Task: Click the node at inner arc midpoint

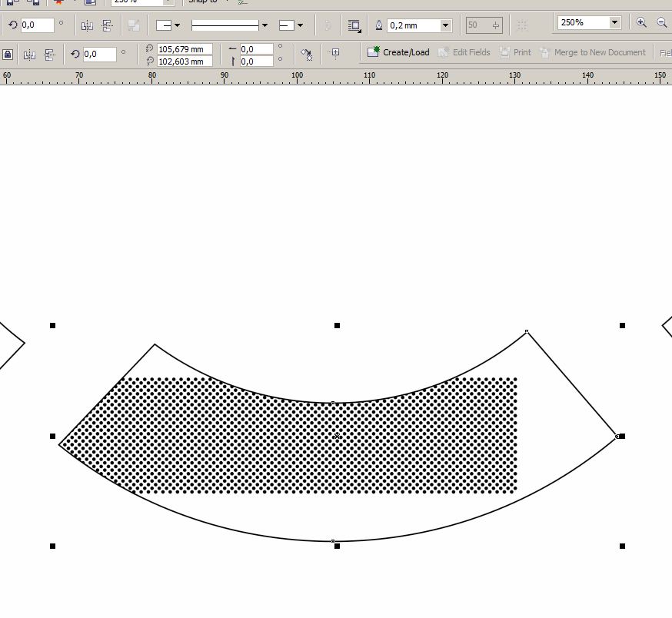Action: tap(333, 403)
